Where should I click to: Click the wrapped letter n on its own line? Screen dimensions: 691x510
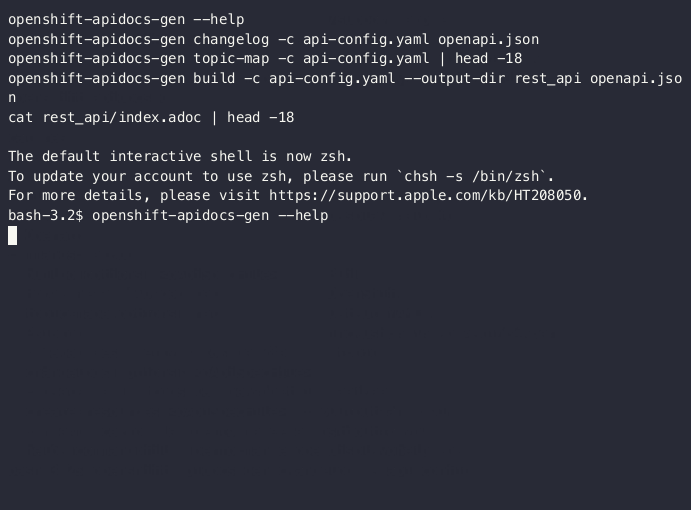(x=12, y=98)
